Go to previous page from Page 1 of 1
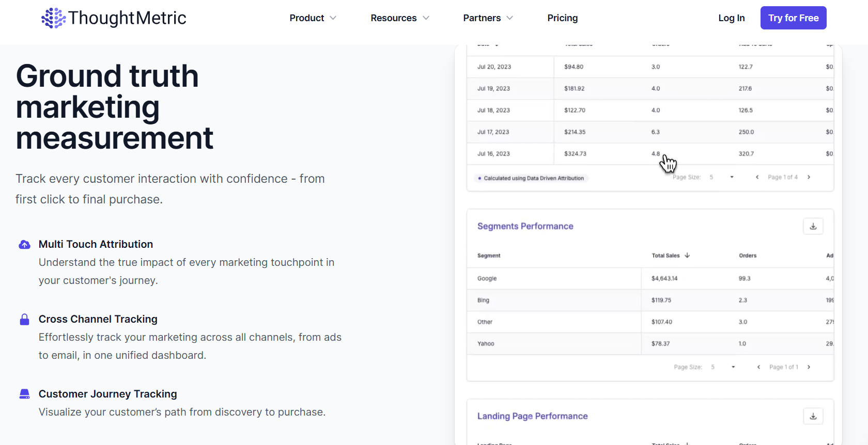This screenshot has width=868, height=445. [x=758, y=367]
